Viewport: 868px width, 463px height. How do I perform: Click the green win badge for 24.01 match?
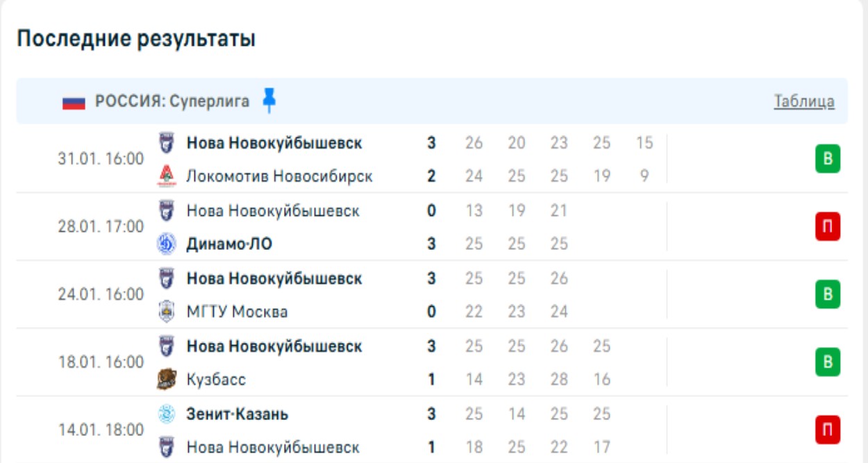pyautogui.click(x=827, y=295)
